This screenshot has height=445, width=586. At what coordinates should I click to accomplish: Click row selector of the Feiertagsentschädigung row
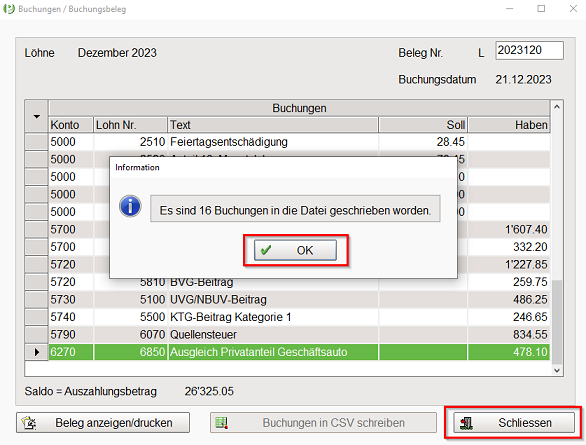pyautogui.click(x=37, y=142)
